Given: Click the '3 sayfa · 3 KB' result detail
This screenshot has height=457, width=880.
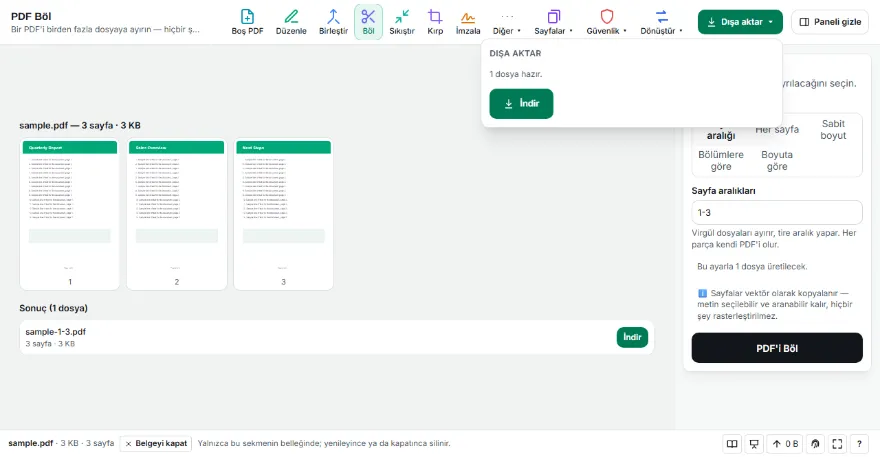Looking at the screenshot, I should point(50,344).
